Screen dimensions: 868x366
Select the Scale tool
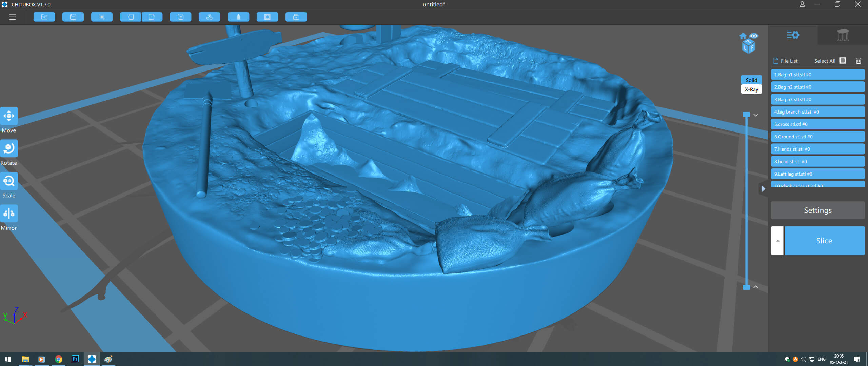pos(9,181)
